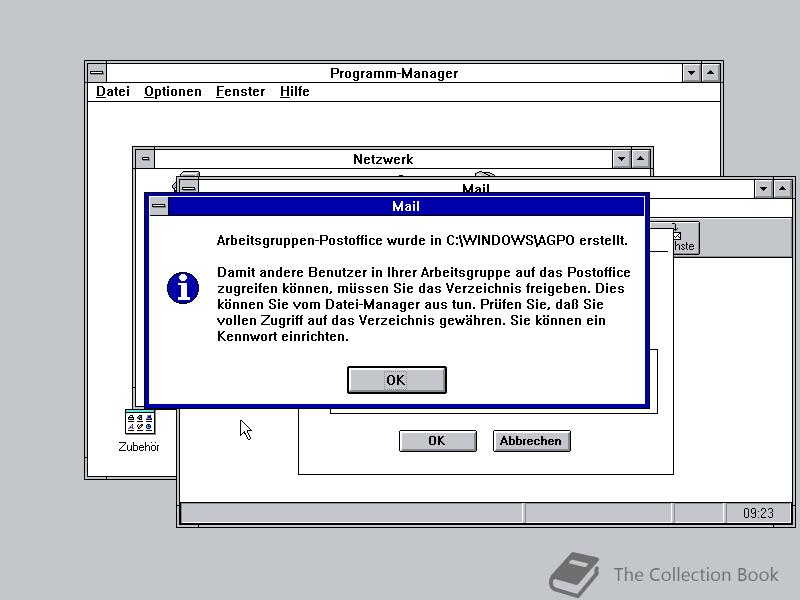
Task: Minimize the background Mail application window
Action: point(763,189)
